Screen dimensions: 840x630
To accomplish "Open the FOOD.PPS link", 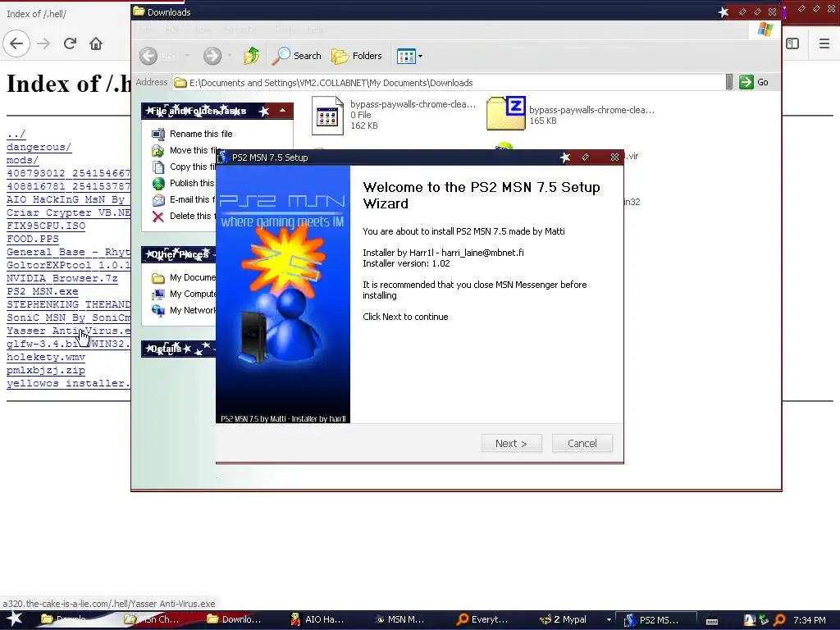I will (x=33, y=239).
